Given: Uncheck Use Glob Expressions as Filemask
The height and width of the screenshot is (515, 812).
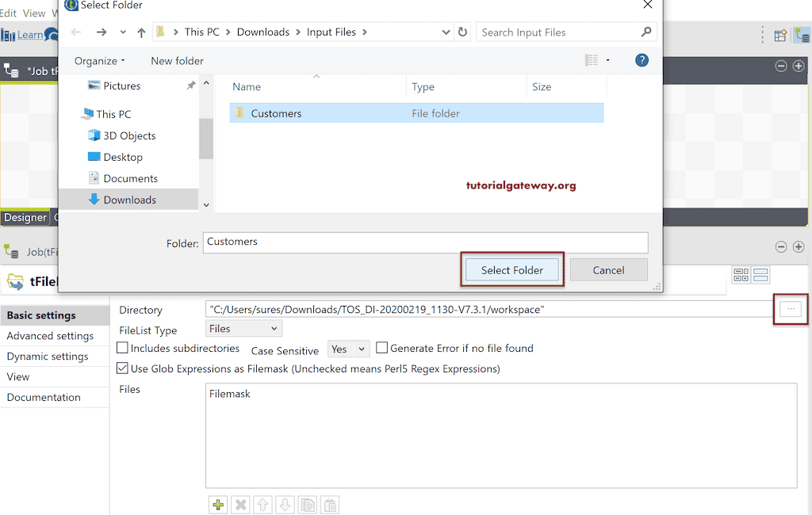Looking at the screenshot, I should click(x=123, y=367).
